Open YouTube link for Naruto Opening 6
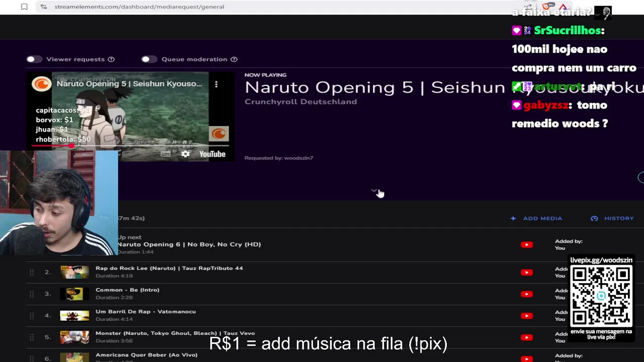Screen dimensions: 644x362 point(527,245)
